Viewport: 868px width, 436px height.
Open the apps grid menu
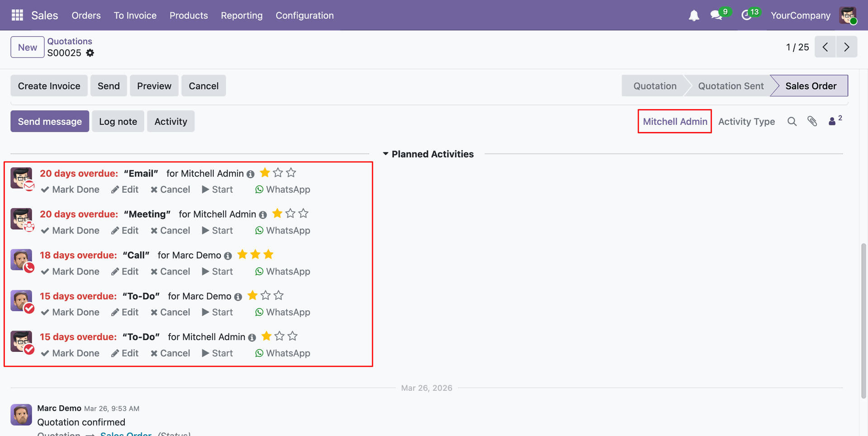(17, 15)
